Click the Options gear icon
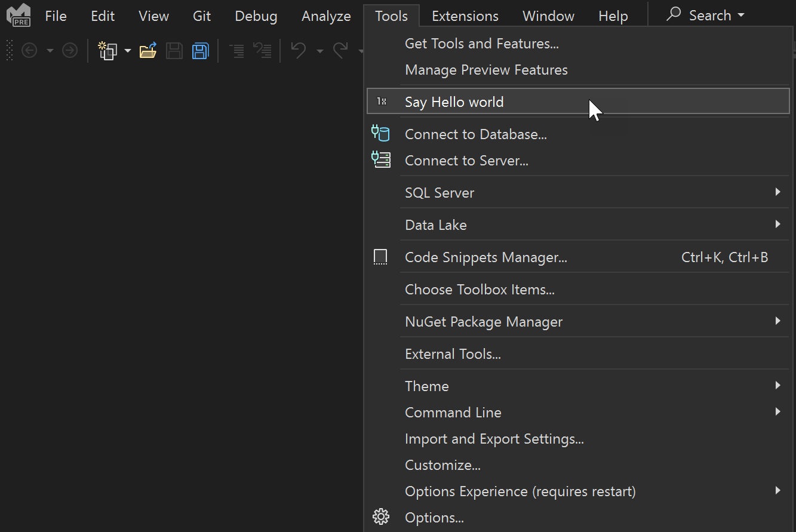 (380, 516)
